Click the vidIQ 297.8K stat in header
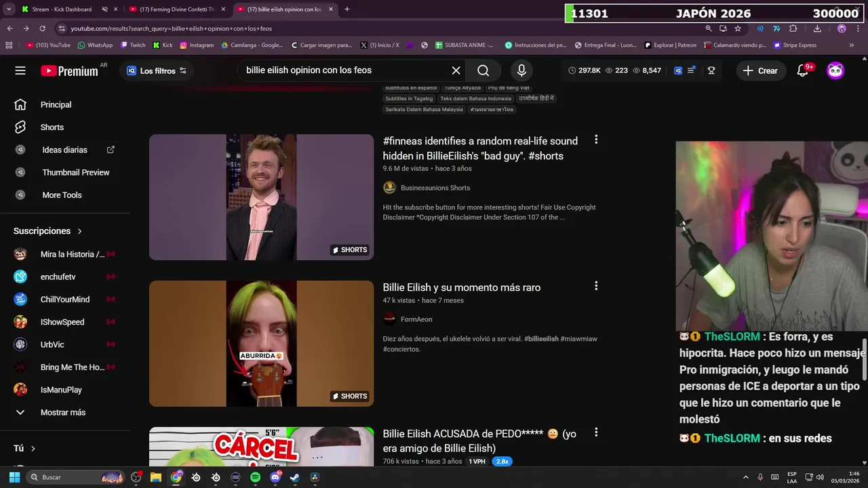This screenshot has height=488, width=868. coord(584,70)
